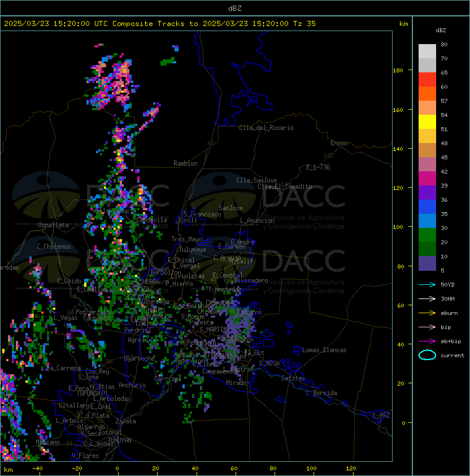The image size is (470, 476).
Task: Click the L_Asuncion map label
Action: point(257,220)
